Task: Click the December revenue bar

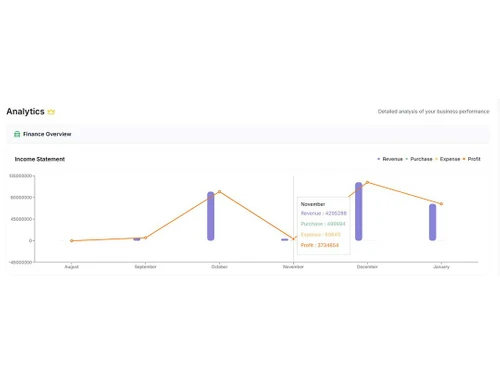Action: [x=359, y=211]
